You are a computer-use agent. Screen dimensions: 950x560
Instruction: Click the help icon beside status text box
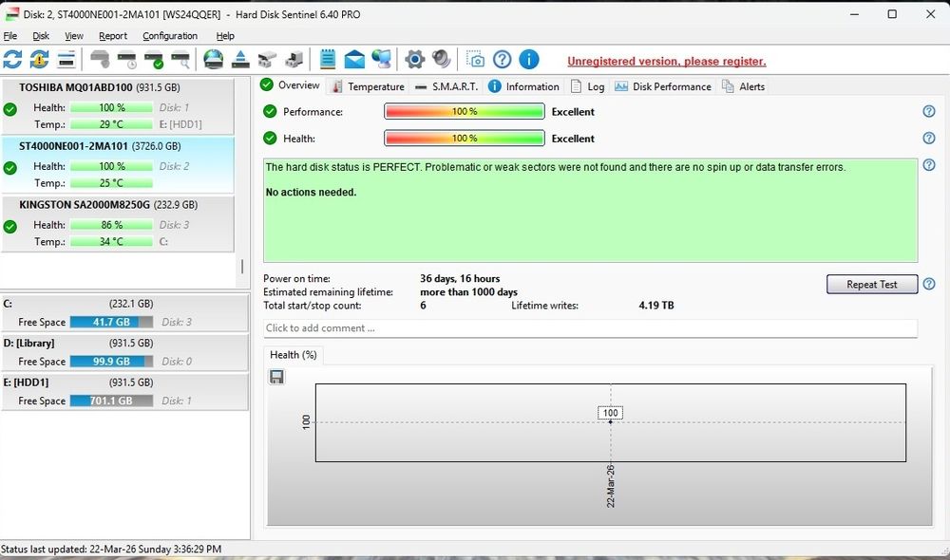coord(929,164)
